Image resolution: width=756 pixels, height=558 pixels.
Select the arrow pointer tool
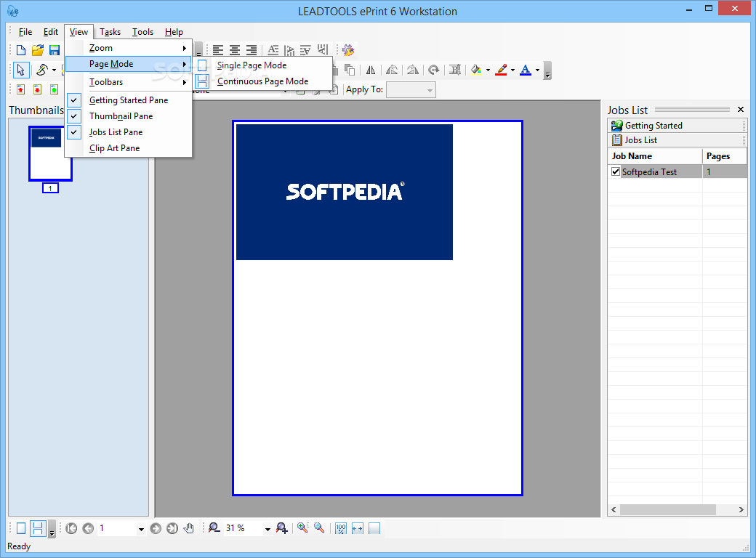20,70
